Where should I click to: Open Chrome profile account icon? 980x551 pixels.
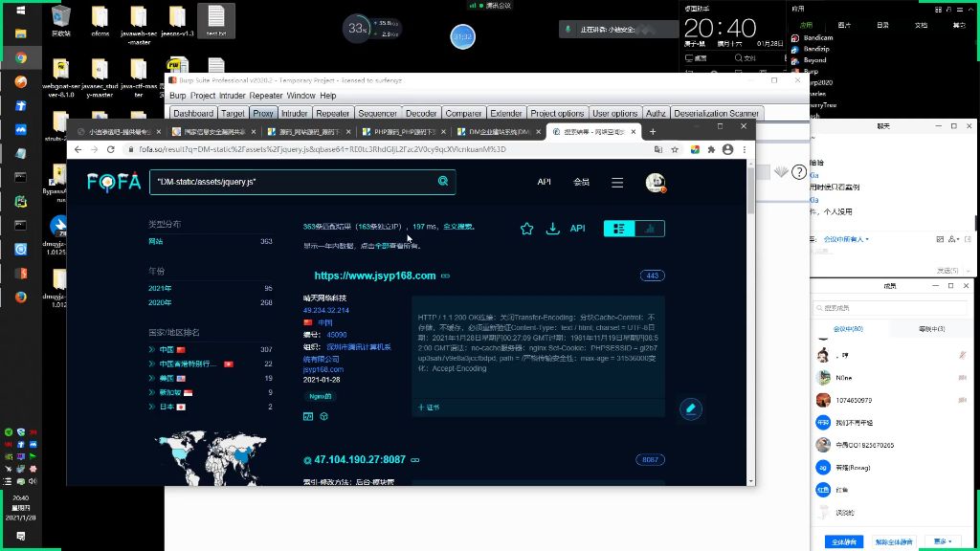[727, 149]
